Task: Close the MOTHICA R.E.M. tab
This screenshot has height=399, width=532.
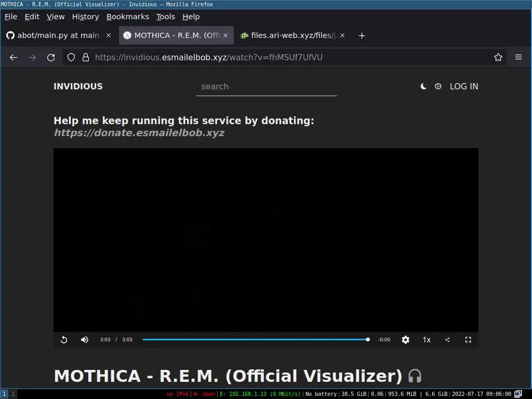Action: (225, 35)
